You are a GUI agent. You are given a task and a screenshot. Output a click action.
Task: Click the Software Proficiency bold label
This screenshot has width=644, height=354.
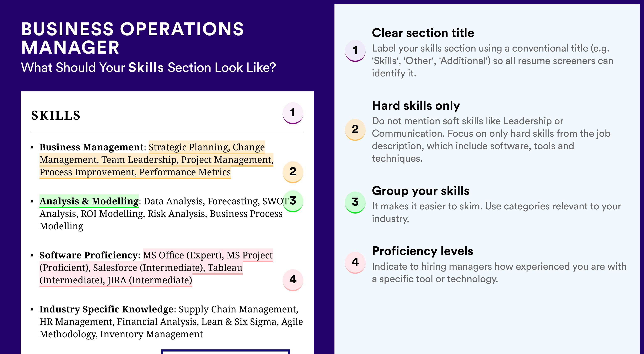(x=88, y=255)
